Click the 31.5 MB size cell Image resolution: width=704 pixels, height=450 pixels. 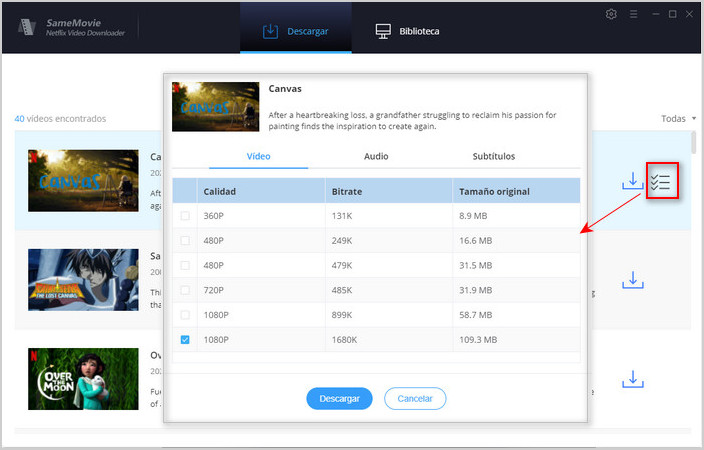[516, 265]
